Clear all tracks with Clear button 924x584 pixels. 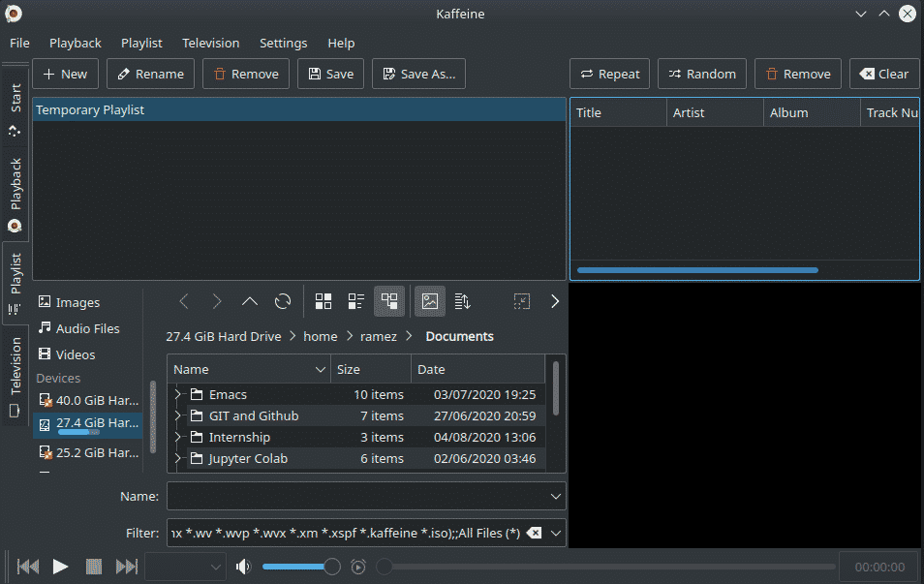[x=884, y=74]
